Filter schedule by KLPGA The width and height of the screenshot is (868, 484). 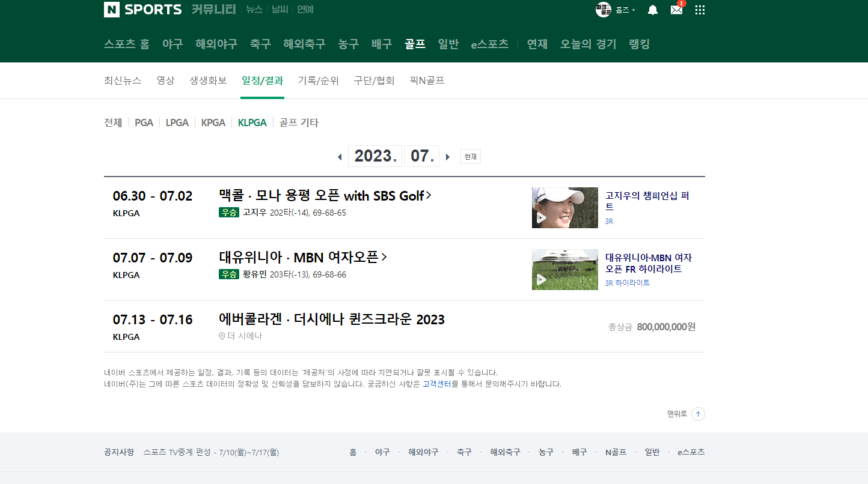252,123
